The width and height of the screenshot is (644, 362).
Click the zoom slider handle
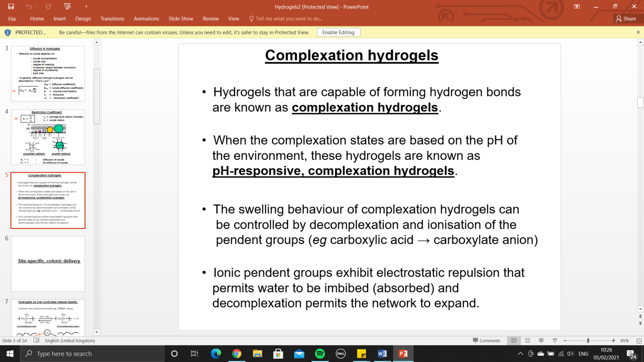tap(588, 341)
